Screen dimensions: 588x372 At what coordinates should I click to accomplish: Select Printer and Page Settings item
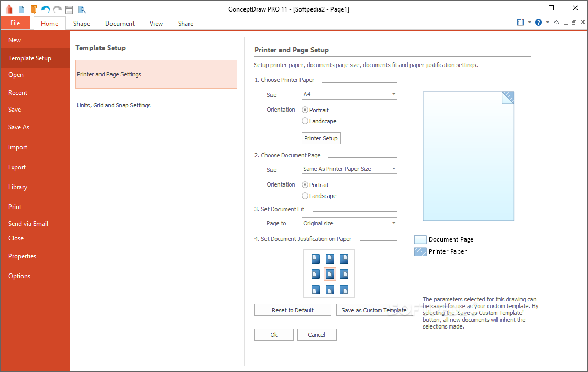coord(156,74)
